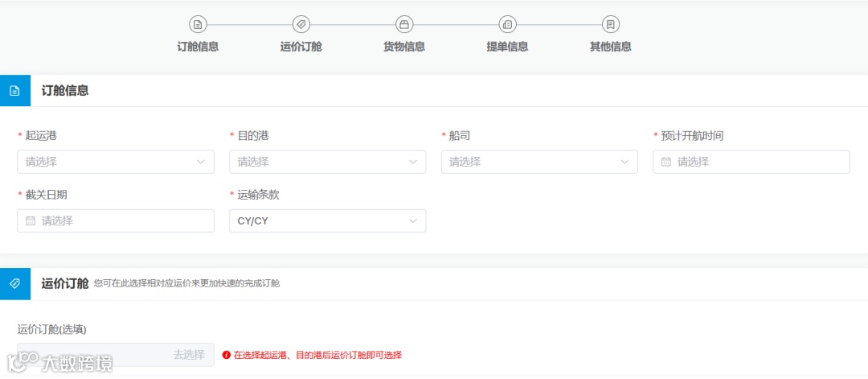Open the 目的港 dropdown
The width and height of the screenshot is (868, 379).
coord(328,162)
